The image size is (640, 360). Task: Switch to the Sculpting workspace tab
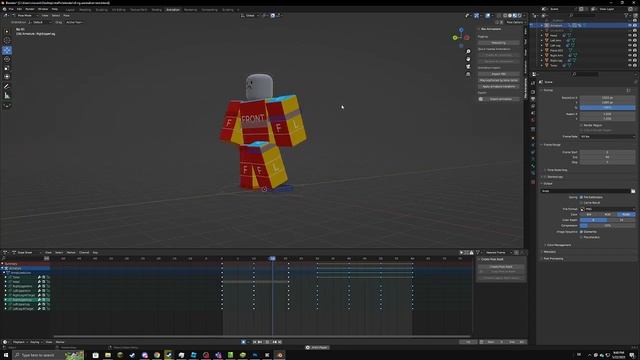coord(101,9)
